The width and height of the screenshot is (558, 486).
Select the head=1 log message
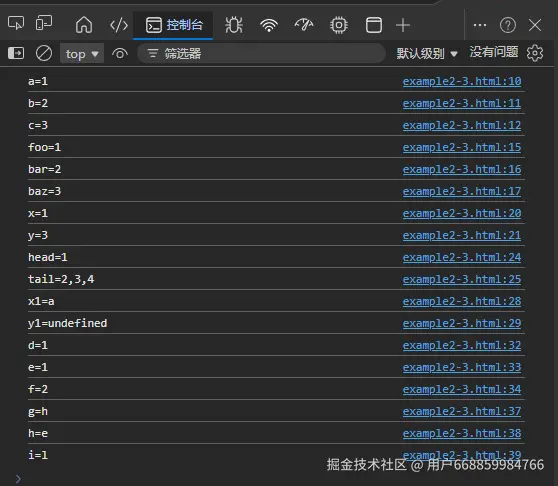tap(48, 257)
